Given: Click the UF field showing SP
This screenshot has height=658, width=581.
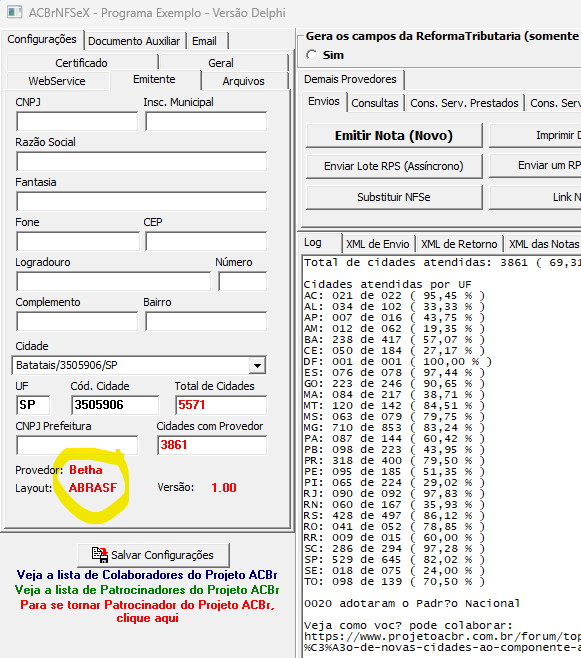Looking at the screenshot, I should 33,405.
